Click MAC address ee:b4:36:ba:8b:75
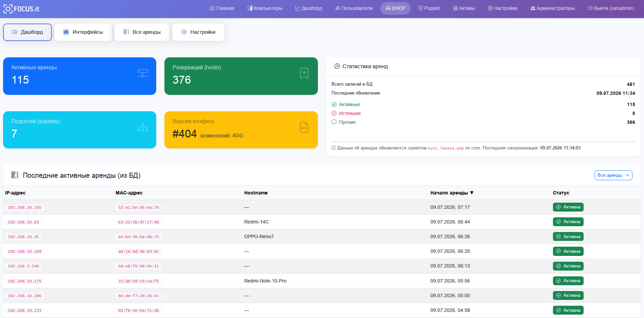Screen dimensions: 644x318 pyautogui.click(x=138, y=237)
